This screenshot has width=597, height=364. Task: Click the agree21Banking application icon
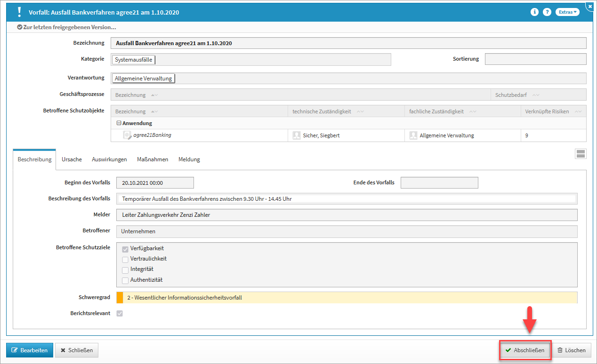(127, 135)
